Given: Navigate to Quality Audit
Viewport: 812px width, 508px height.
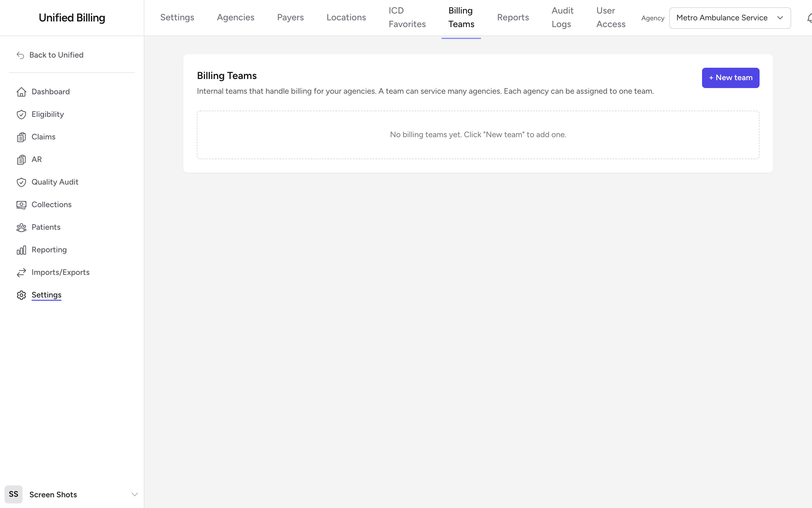Looking at the screenshot, I should [55, 182].
